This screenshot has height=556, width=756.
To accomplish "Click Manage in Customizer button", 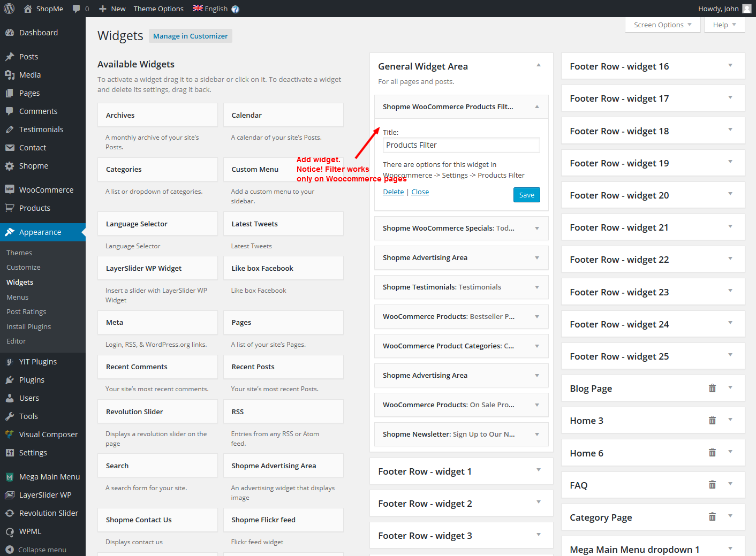I will [190, 36].
